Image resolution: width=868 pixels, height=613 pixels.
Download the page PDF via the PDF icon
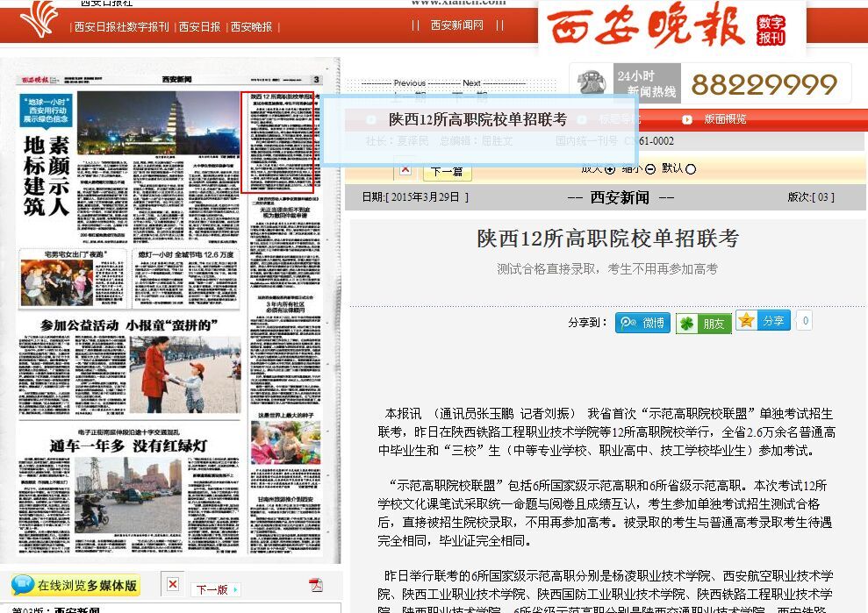click(315, 586)
